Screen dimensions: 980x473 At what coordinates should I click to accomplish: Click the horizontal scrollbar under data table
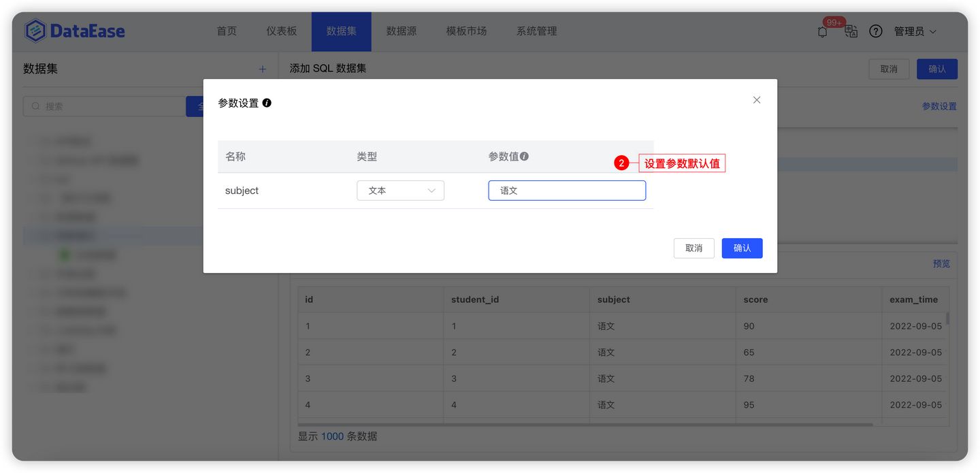click(x=585, y=425)
